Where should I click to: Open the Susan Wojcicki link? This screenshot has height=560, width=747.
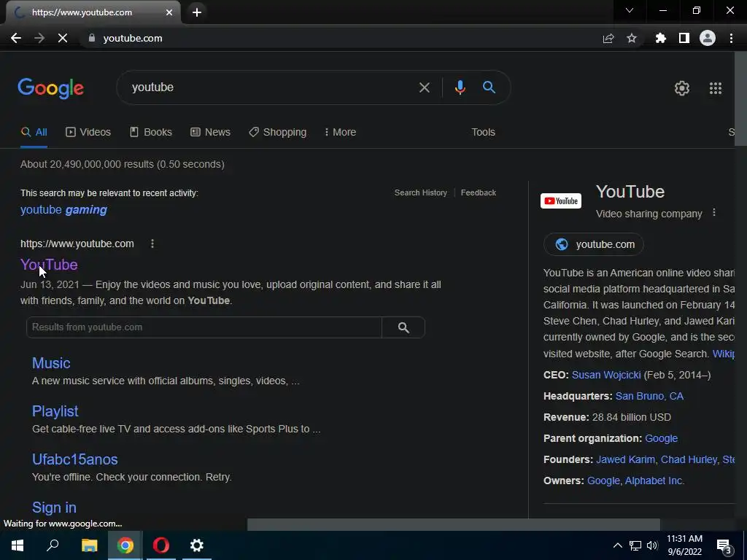click(x=606, y=375)
